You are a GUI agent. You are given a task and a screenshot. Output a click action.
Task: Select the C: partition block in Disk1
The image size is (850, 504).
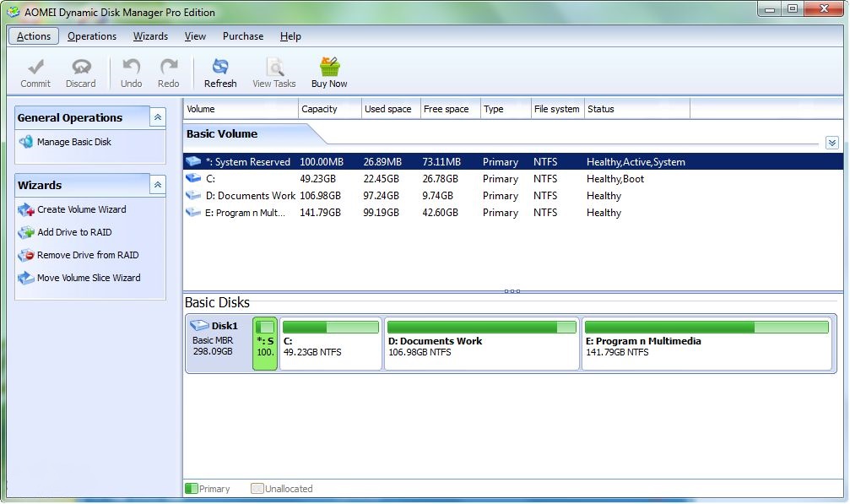coord(331,344)
